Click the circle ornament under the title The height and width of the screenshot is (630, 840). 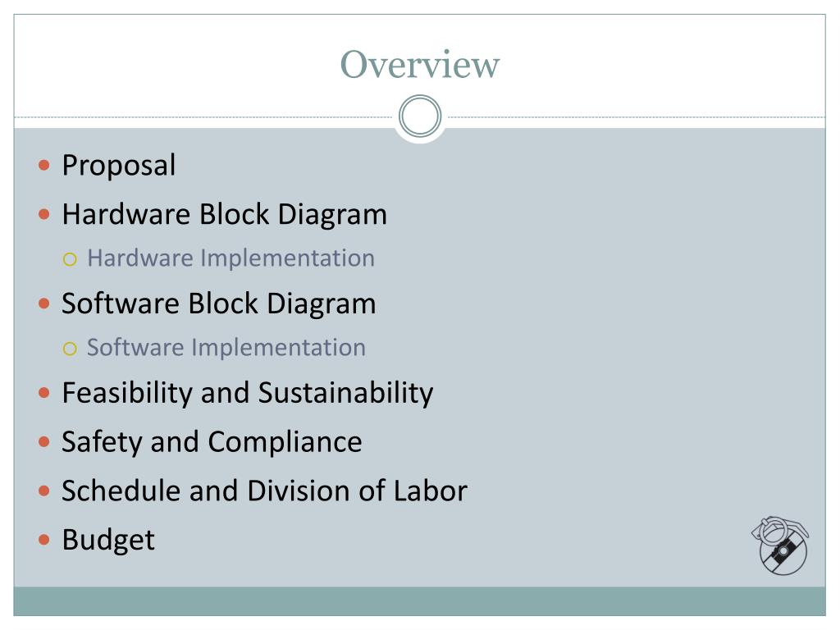[x=420, y=116]
